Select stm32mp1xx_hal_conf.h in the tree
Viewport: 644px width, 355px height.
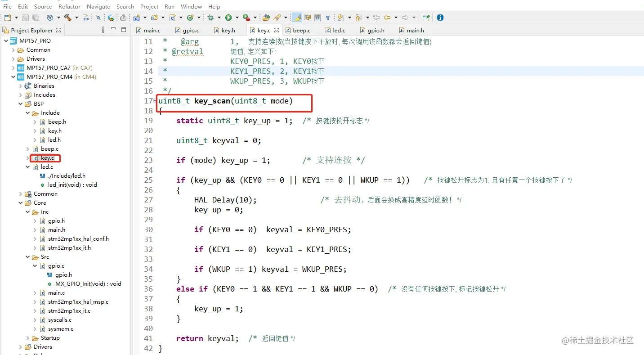[x=78, y=239]
